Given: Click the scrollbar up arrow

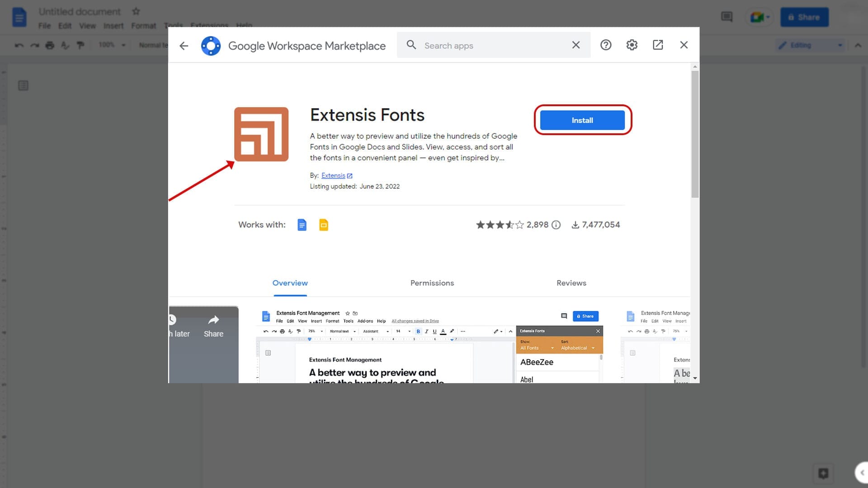Looking at the screenshot, I should pyautogui.click(x=695, y=67).
